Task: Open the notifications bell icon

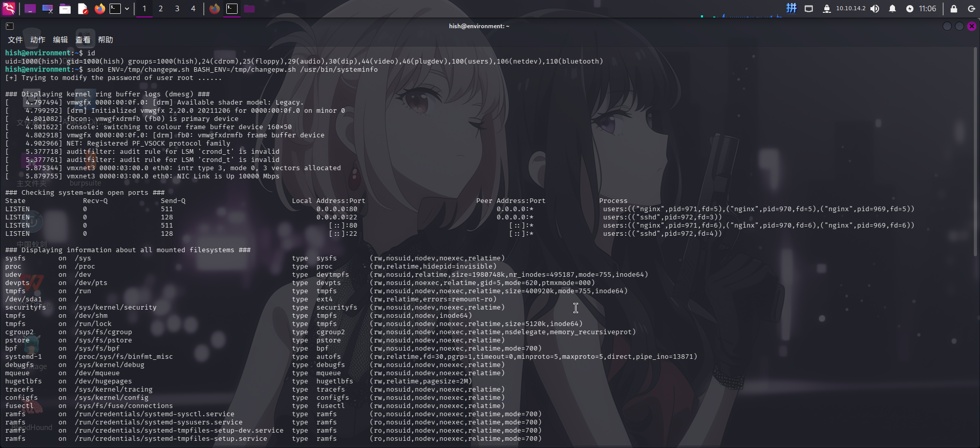Action: (x=892, y=9)
